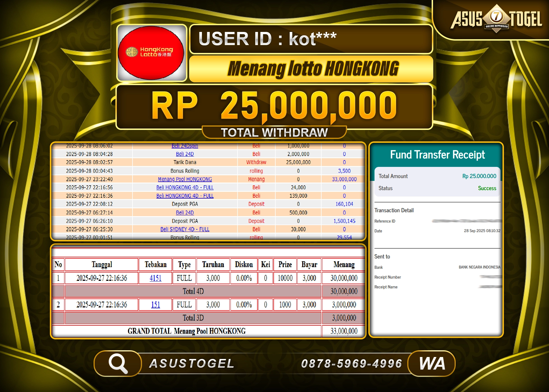Open the Menang Pool HONGKONG link
Screen dimensions: 549x392
pos(185,179)
